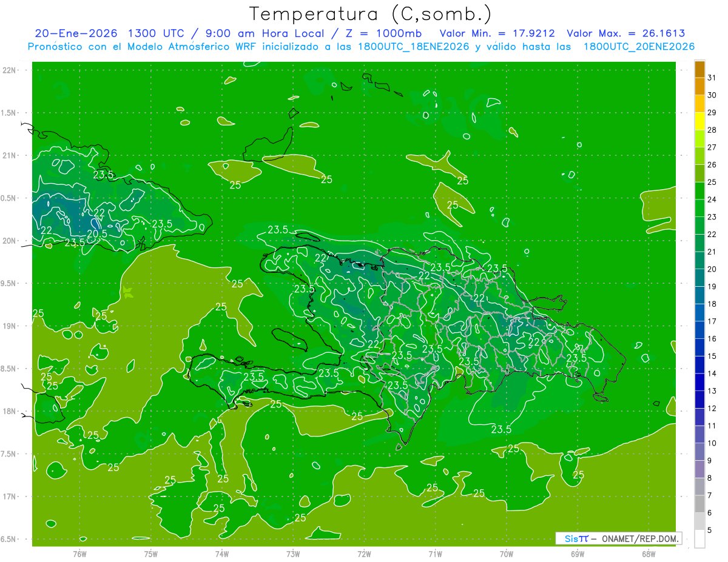The height and width of the screenshot is (562, 728).
Task: Pick the teal swatch between 19 and 20
Action: pyautogui.click(x=699, y=278)
